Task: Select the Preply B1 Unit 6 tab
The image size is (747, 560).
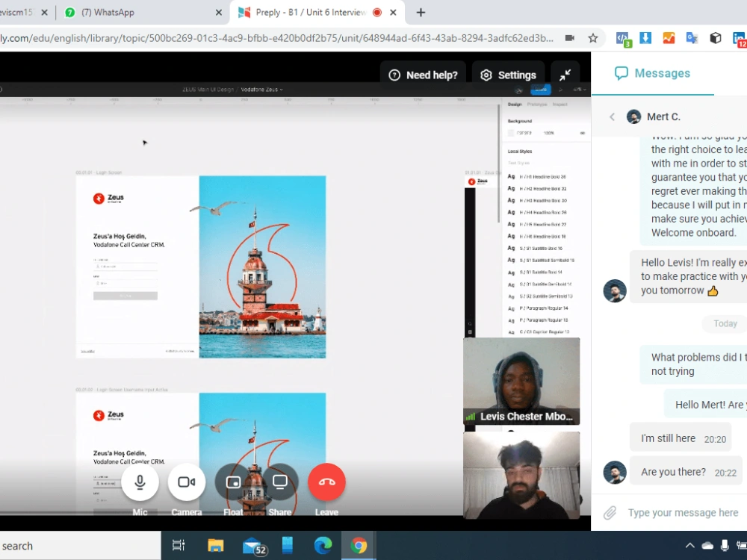Action: 311,13
